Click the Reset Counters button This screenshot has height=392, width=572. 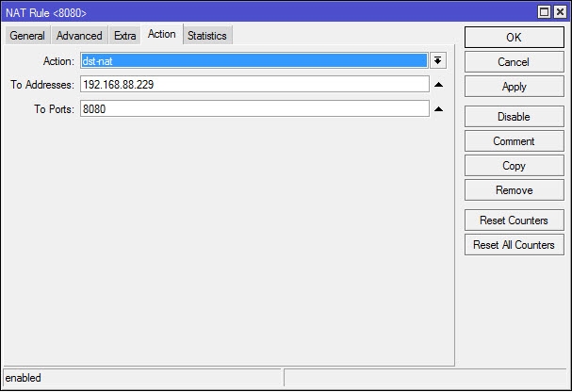[514, 220]
